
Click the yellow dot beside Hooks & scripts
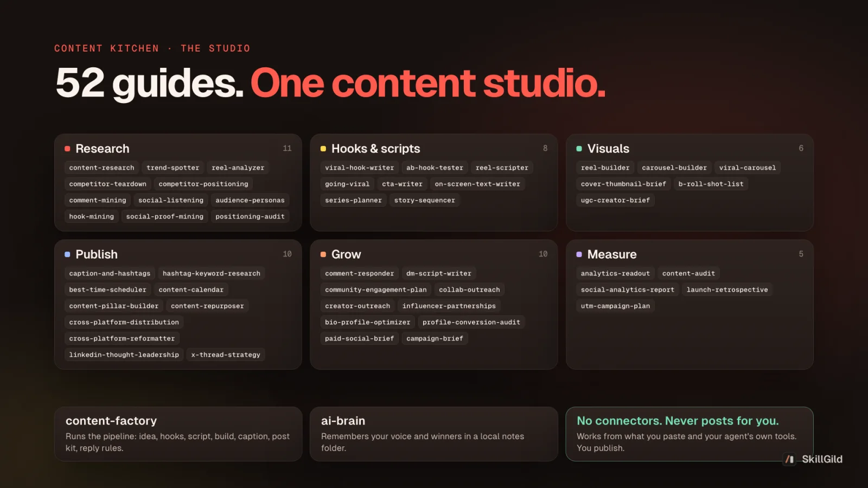[x=323, y=149]
